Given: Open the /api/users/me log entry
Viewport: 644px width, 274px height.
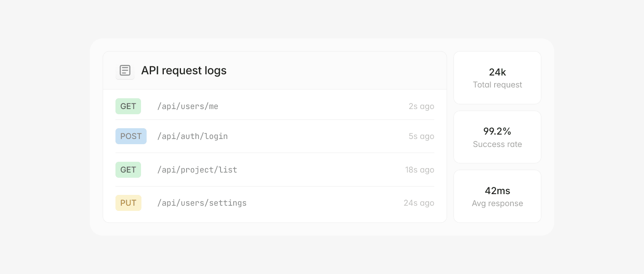Looking at the screenshot, I should [187, 106].
